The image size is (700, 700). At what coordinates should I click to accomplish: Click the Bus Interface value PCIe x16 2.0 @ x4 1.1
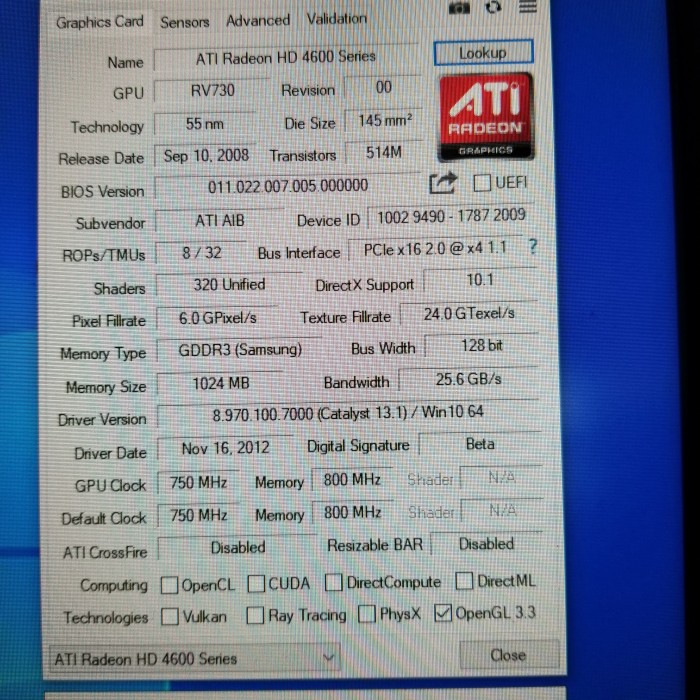coord(435,249)
